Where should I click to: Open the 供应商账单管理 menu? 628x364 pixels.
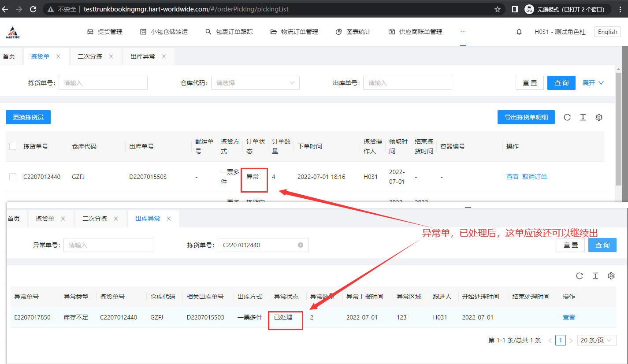click(x=415, y=32)
